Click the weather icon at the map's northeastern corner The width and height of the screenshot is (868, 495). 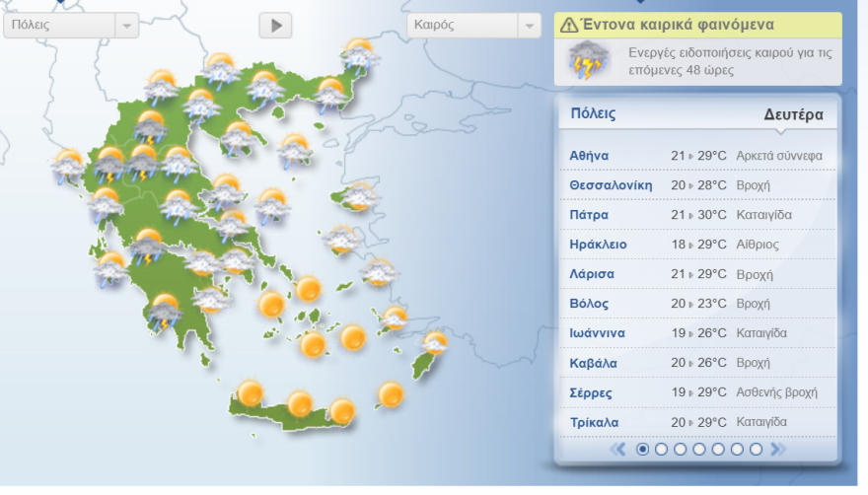pos(358,52)
